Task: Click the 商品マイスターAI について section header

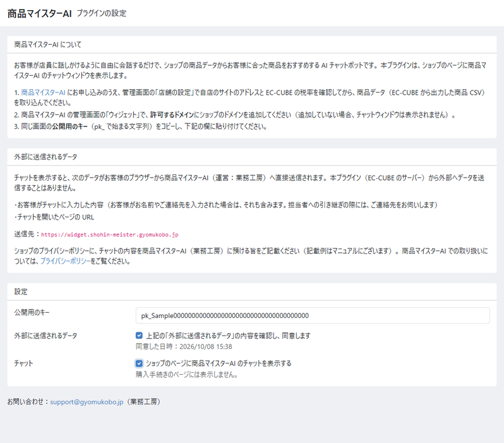Action: pos(47,45)
